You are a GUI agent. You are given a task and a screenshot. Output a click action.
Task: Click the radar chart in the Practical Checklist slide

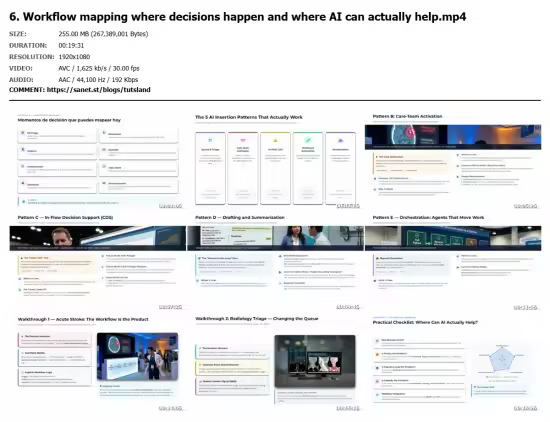[502, 359]
